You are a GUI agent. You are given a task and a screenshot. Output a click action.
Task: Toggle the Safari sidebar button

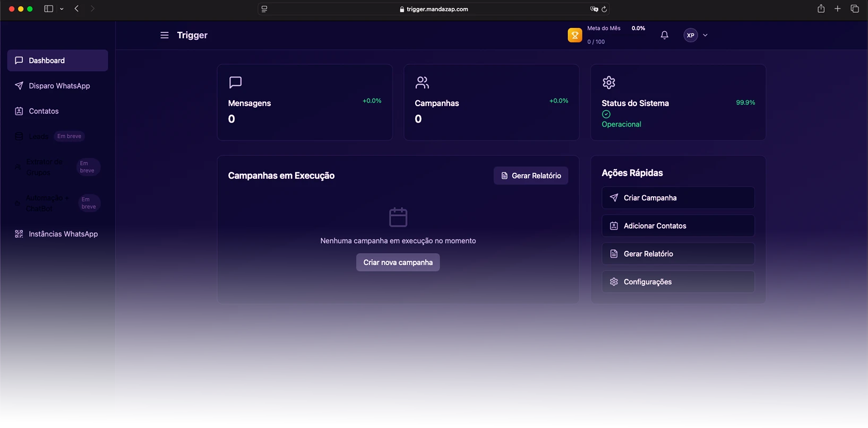[x=48, y=9]
